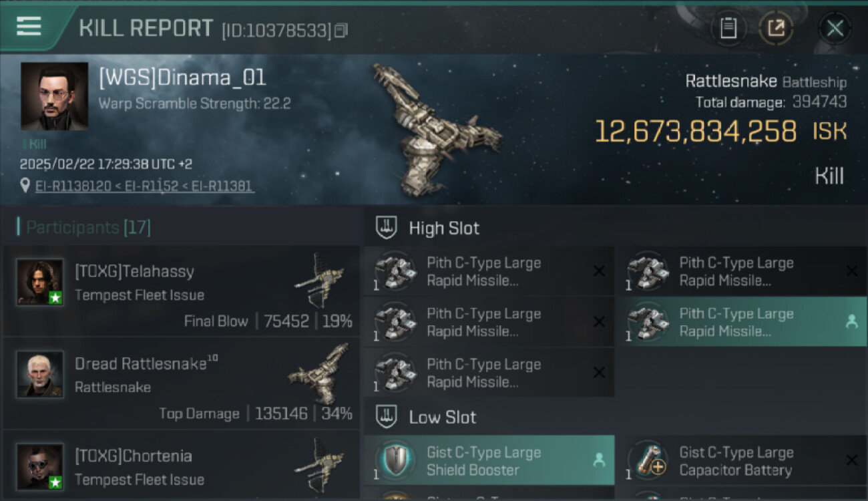Click the Low Slot section icon
Image resolution: width=868 pixels, height=501 pixels.
click(387, 417)
